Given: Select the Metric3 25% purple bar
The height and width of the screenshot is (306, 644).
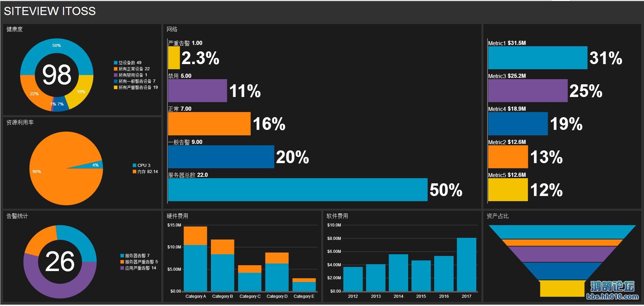Looking at the screenshot, I should 528,91.
